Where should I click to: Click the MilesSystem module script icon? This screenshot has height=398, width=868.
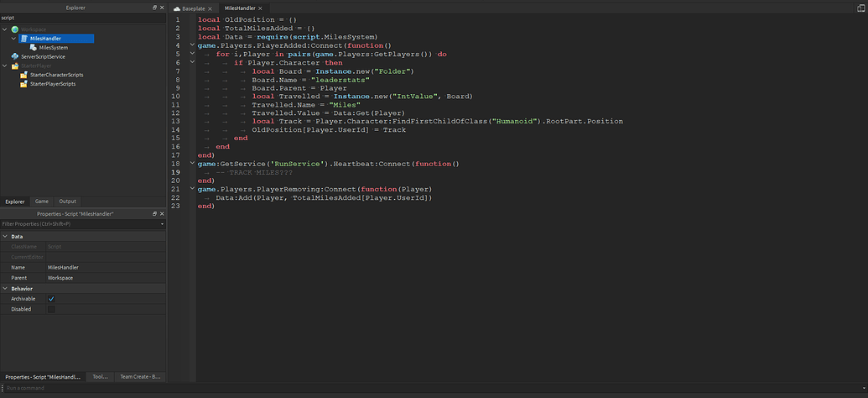tap(34, 48)
